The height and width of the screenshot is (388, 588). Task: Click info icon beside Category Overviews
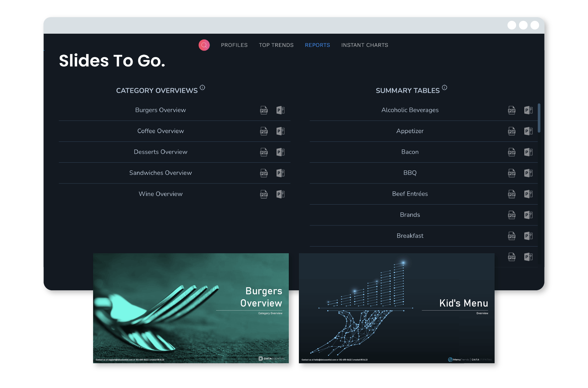[202, 88]
